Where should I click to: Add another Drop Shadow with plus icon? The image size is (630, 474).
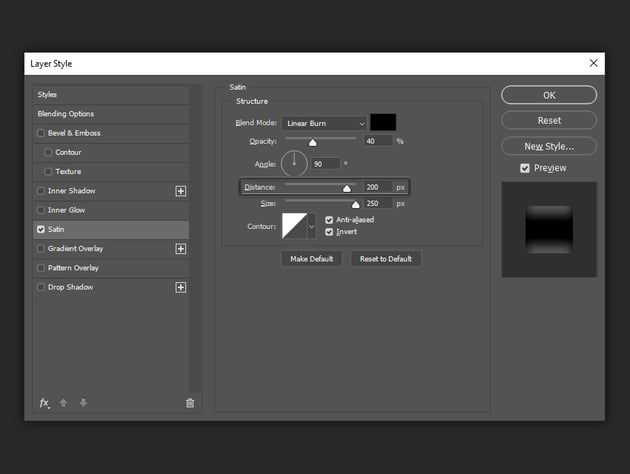point(181,287)
